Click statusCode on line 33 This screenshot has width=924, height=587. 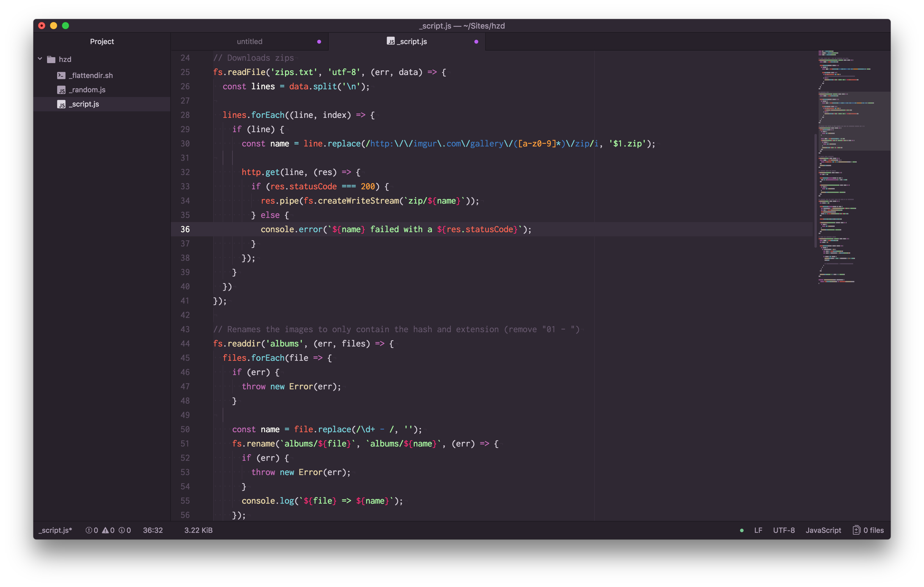pyautogui.click(x=313, y=186)
